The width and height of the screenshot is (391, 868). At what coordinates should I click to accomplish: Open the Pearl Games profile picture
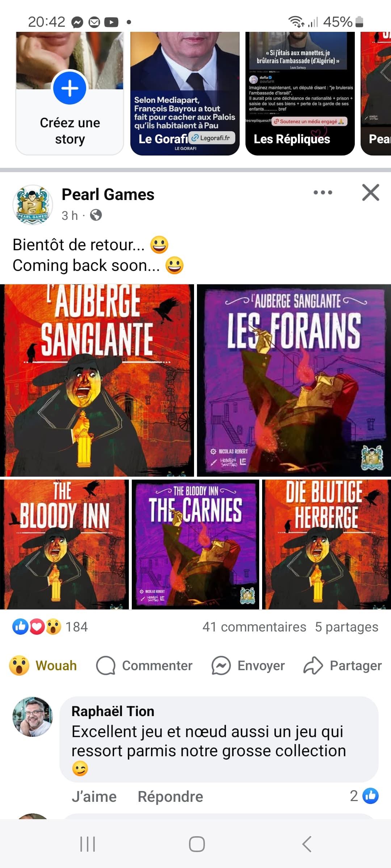pyautogui.click(x=33, y=205)
